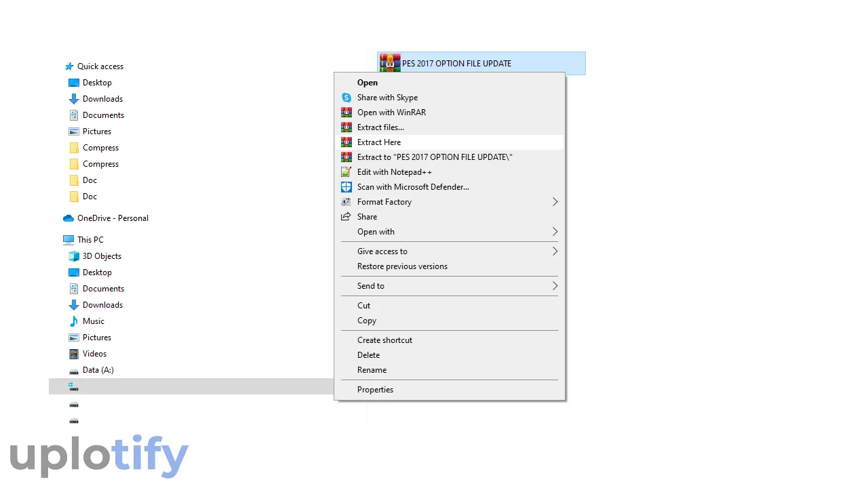Click the This PC monitor icon
Image resolution: width=868 pixels, height=488 pixels.
(68, 240)
